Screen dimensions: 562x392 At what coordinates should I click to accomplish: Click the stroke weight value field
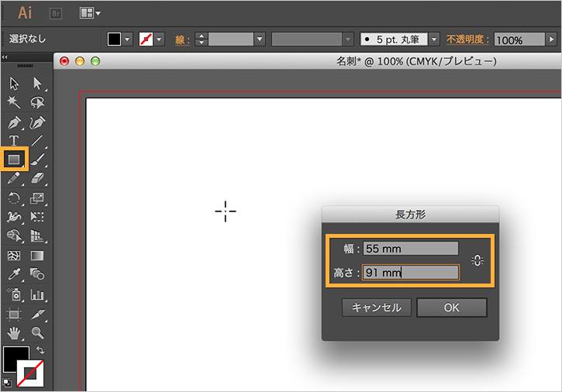[231, 39]
